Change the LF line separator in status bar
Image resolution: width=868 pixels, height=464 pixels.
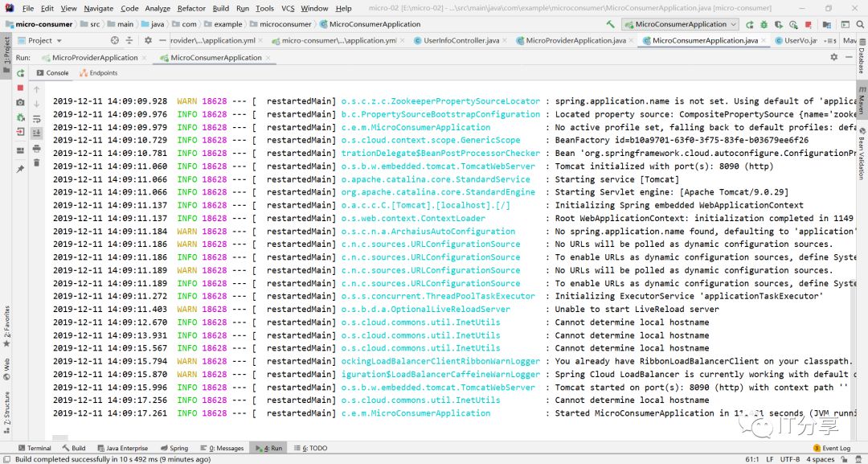click(x=770, y=459)
